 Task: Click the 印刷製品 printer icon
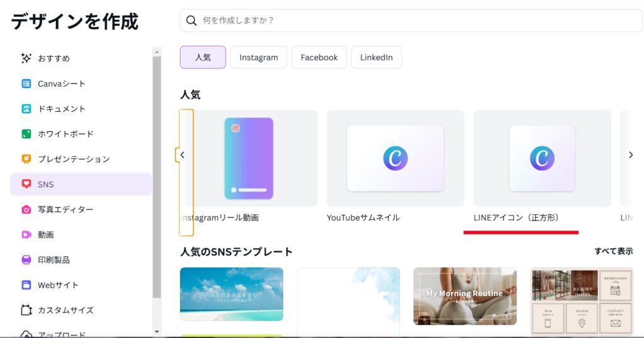pos(26,259)
